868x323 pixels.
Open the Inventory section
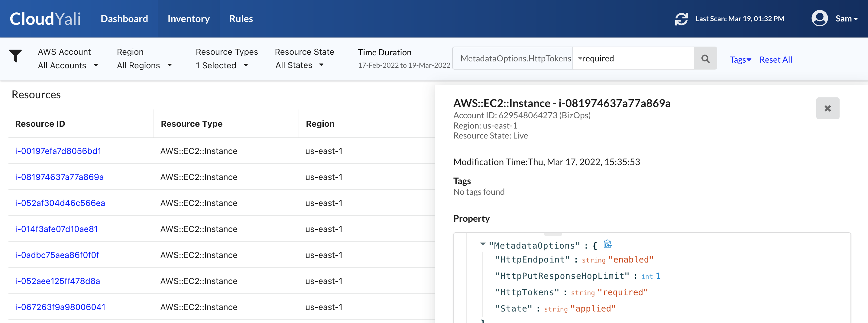(189, 18)
